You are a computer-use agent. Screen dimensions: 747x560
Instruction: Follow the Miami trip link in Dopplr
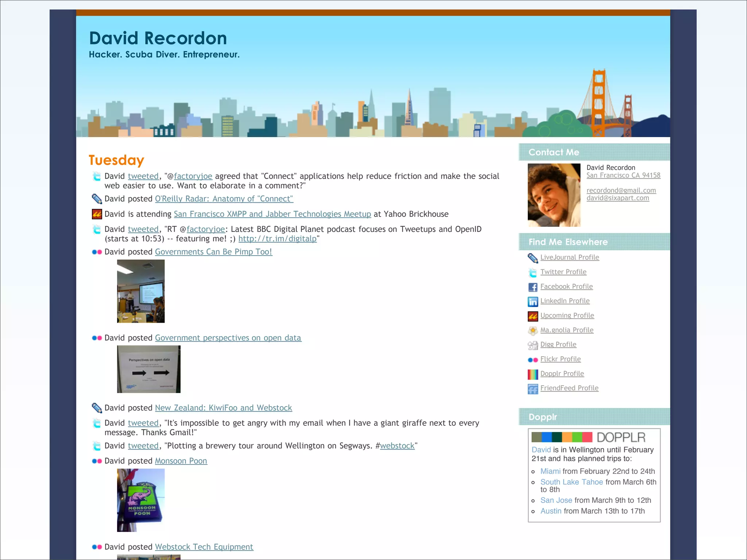point(550,471)
